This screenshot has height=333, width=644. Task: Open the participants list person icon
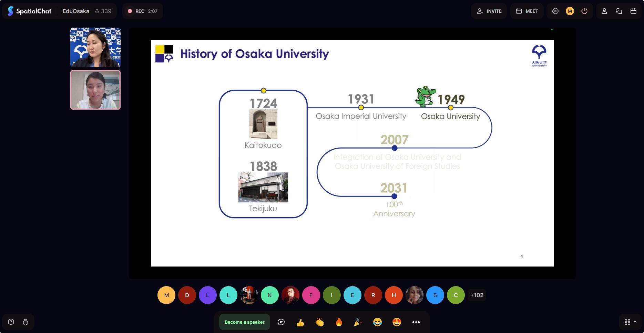[604, 11]
